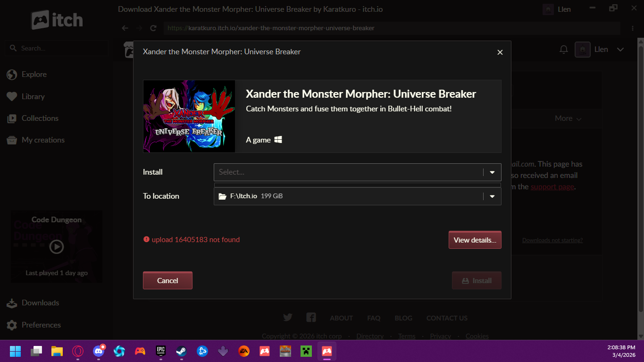Reload the page with refresh icon
The height and width of the screenshot is (362, 644).
point(153,28)
